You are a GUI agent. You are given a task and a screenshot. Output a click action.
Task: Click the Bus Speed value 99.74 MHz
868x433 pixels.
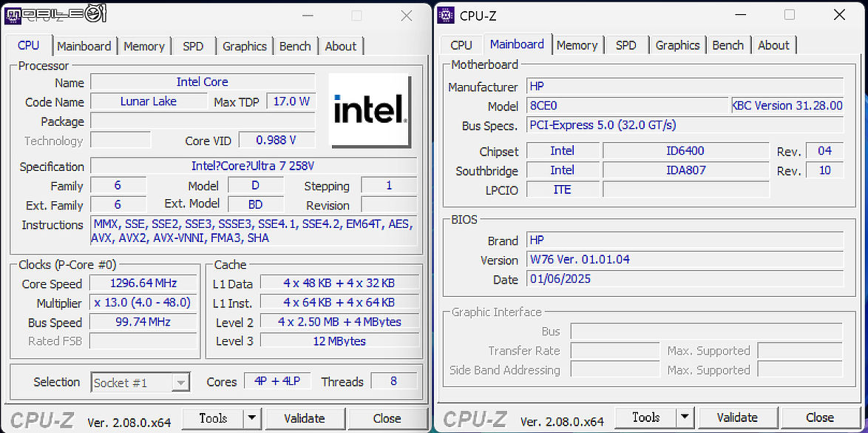[143, 322]
